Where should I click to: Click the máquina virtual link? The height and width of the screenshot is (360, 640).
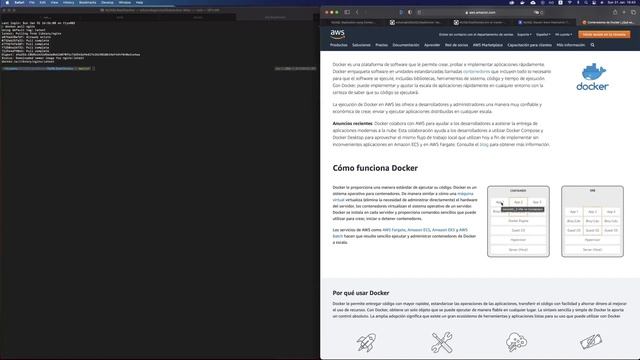(x=465, y=193)
